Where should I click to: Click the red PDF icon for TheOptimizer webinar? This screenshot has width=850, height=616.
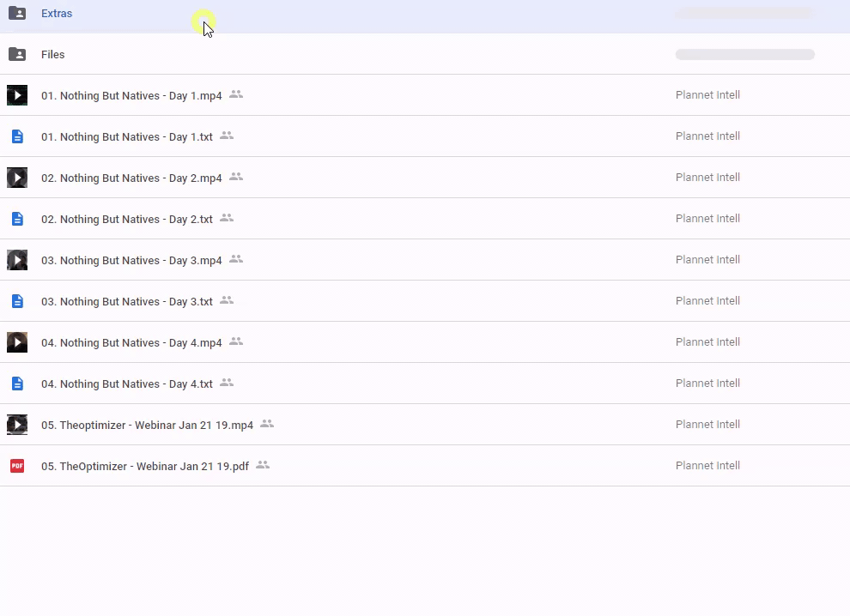click(17, 466)
